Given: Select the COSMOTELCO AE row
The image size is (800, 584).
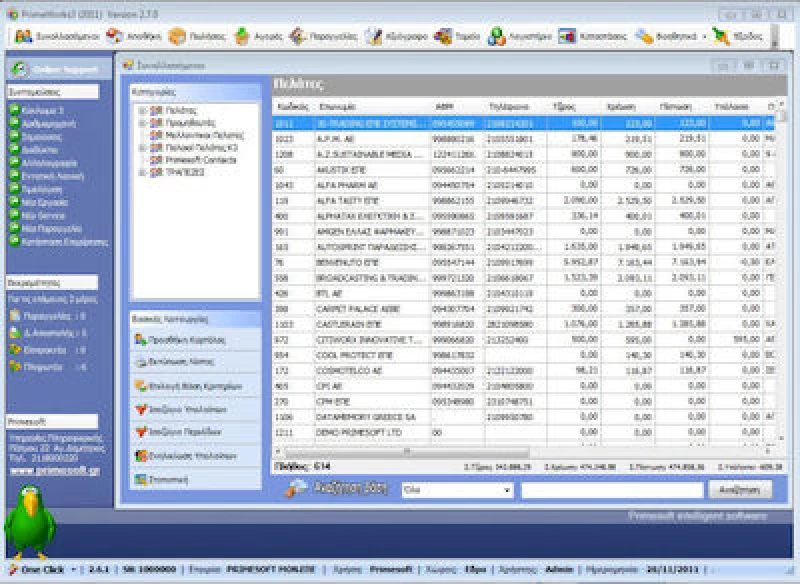Looking at the screenshot, I should 524,371.
